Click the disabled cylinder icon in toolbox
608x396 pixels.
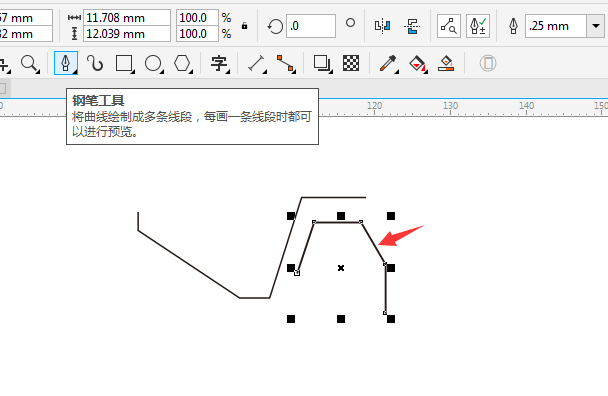pyautogui.click(x=488, y=63)
